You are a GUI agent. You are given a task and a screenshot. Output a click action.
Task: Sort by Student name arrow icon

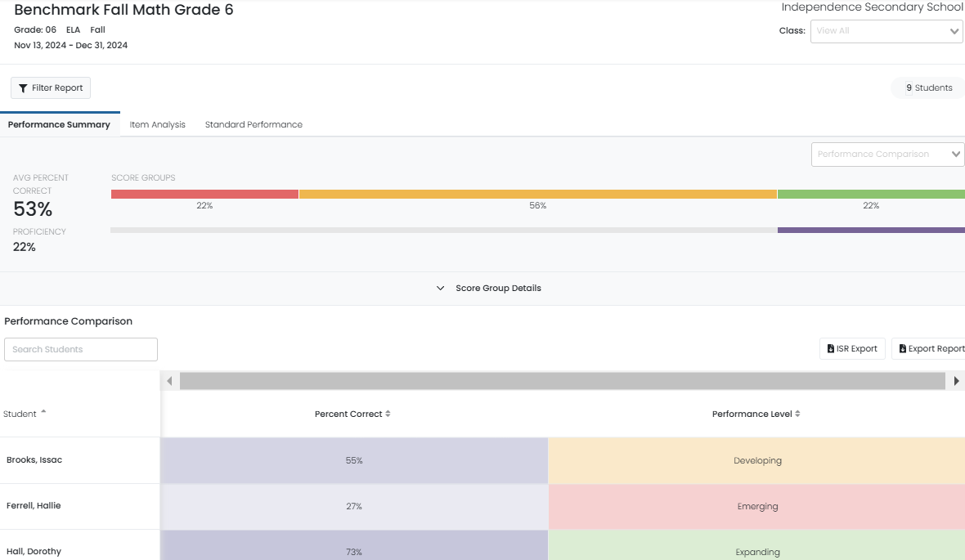pos(43,413)
